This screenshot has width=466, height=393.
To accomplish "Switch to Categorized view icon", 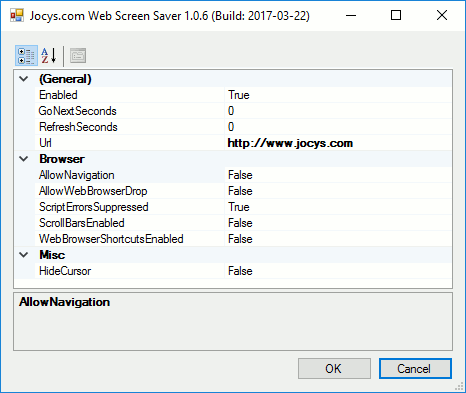I will 26,56.
